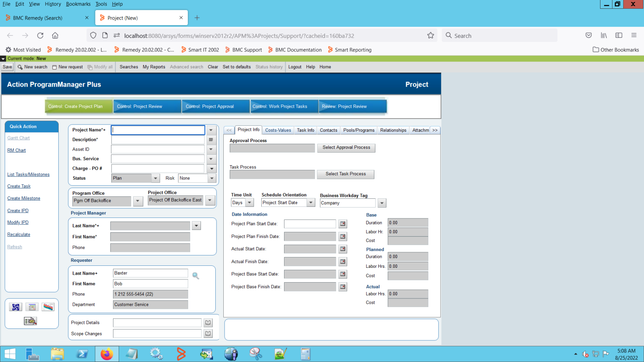
Task: Switch to Task Info tab
Action: coord(306,130)
